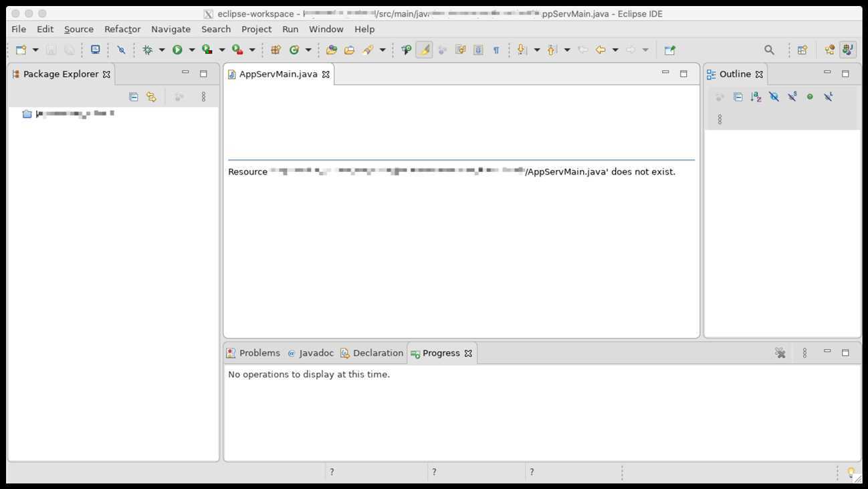
Task: Open the External Tools dropdown arrow
Action: click(252, 50)
